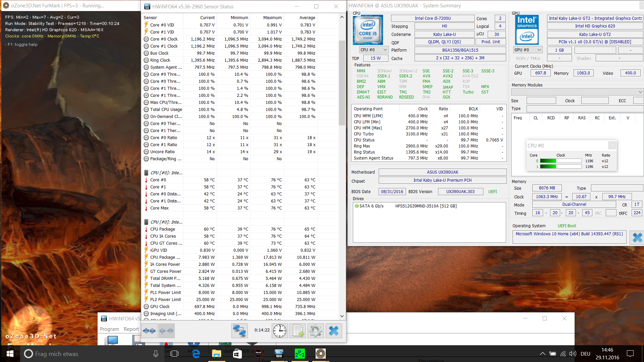The width and height of the screenshot is (644, 362).
Task: Click the Core 0 clock bar in CPU #0 popup
Action: coord(561,161)
